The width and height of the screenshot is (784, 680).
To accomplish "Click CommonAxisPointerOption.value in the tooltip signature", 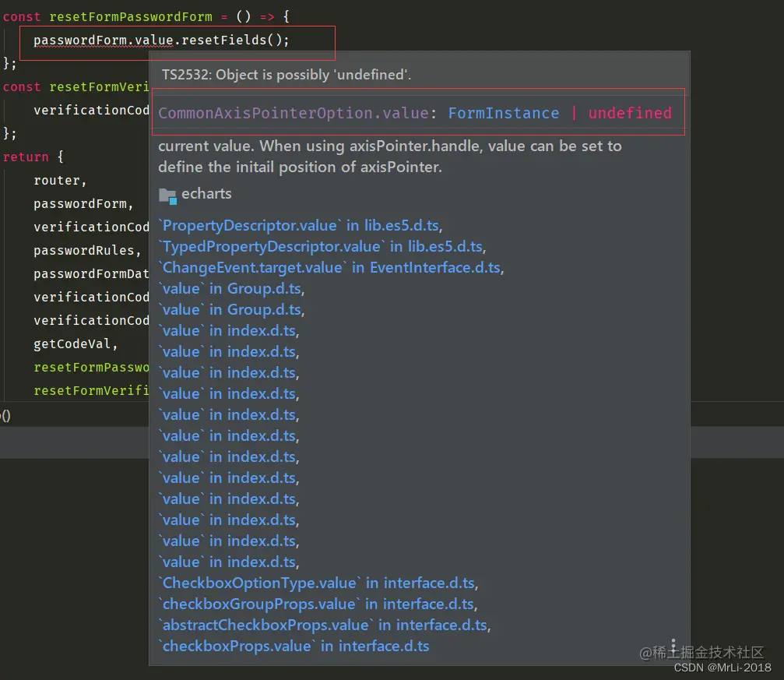I will point(294,113).
